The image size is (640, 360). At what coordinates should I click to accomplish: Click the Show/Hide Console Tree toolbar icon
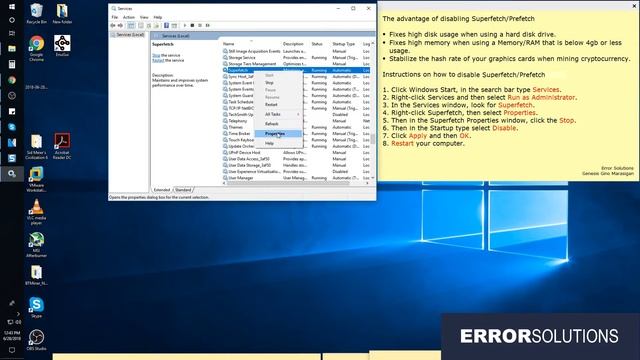[131, 25]
